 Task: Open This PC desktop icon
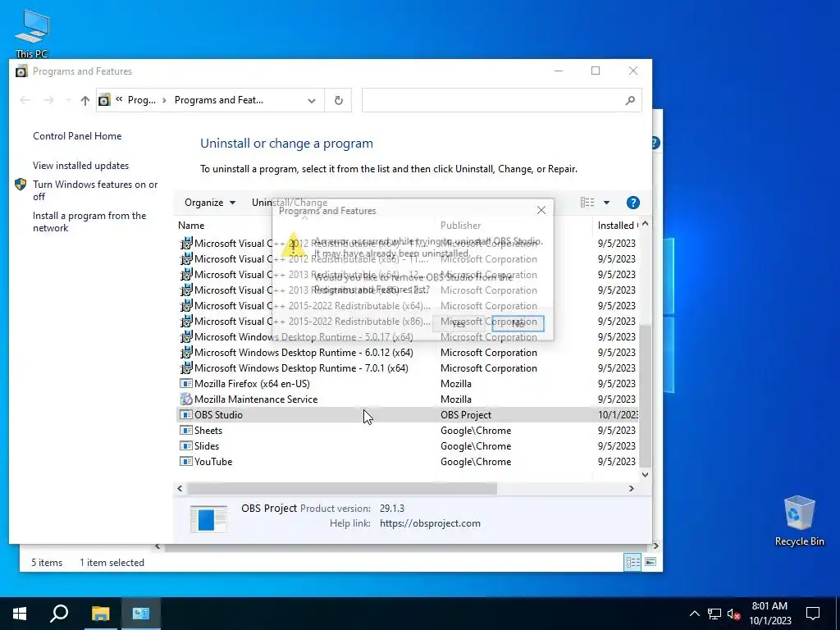point(32,33)
